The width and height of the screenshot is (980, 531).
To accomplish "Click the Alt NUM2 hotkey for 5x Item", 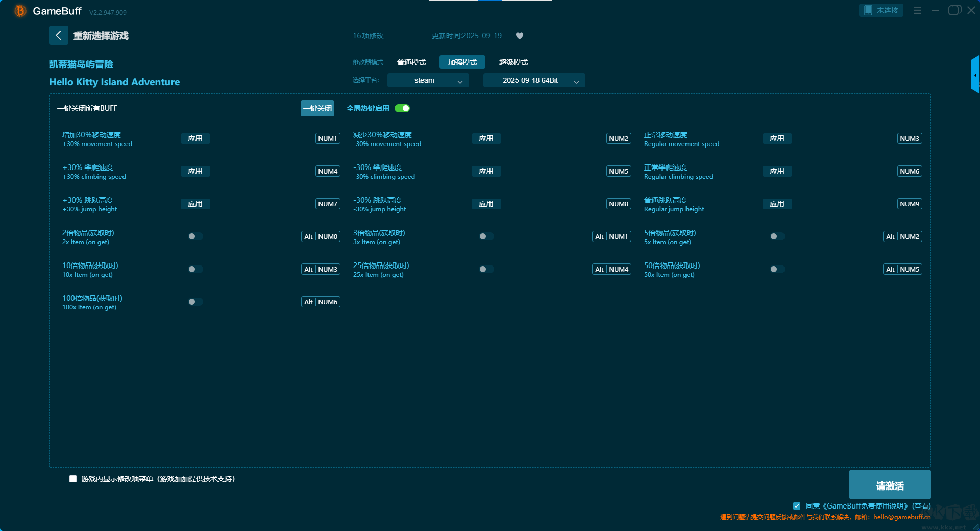I will [902, 236].
